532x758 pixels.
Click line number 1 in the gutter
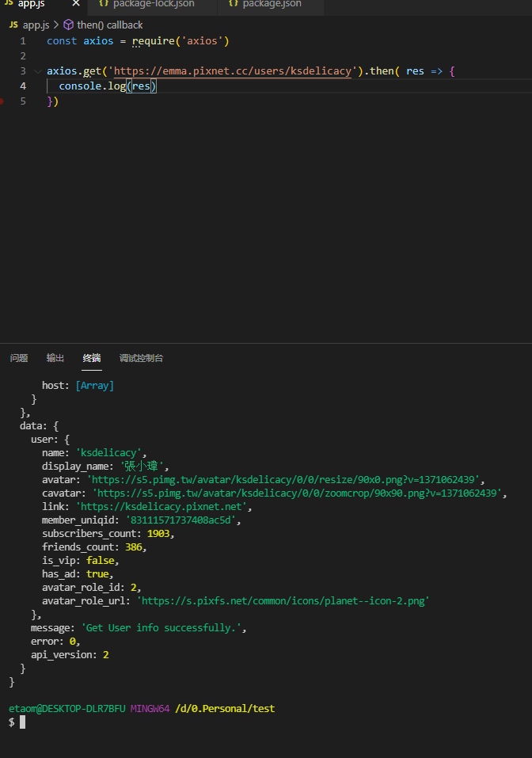click(x=23, y=41)
